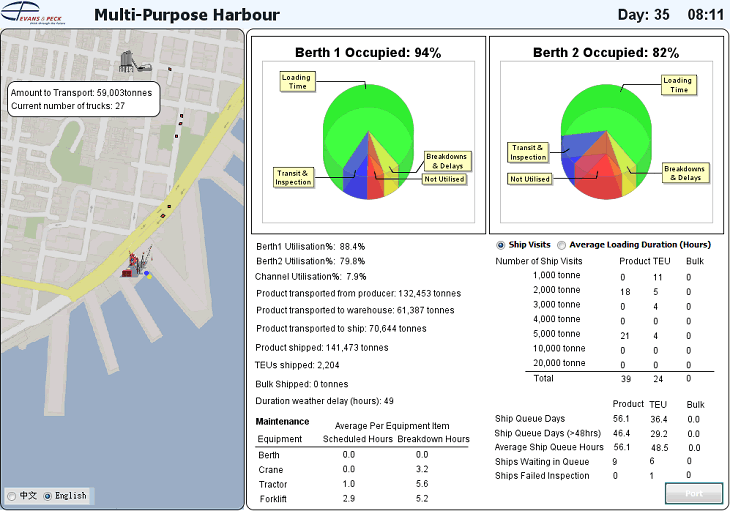The image size is (730, 511).
Task: Click Berth 1 Not Utilised label
Action: click(x=443, y=179)
